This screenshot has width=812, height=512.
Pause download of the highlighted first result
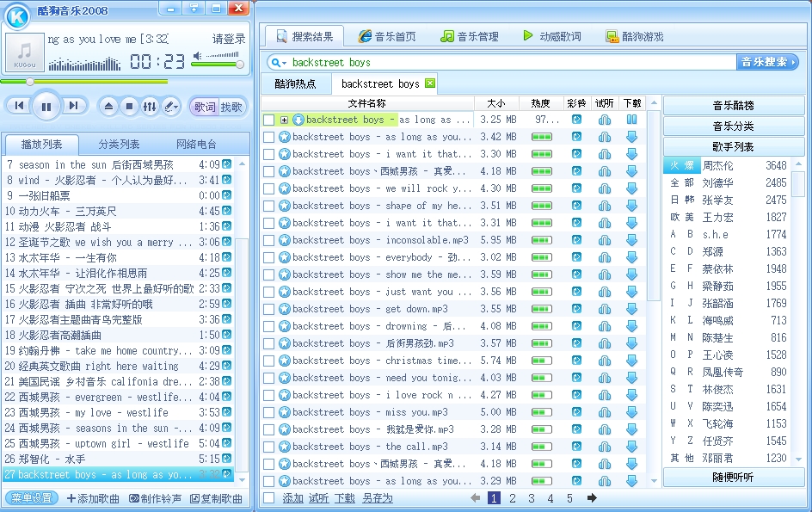click(631, 120)
